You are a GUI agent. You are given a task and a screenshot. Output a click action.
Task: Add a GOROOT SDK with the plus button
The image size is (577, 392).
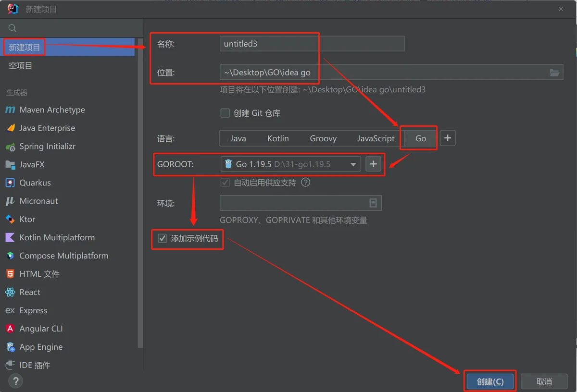373,164
